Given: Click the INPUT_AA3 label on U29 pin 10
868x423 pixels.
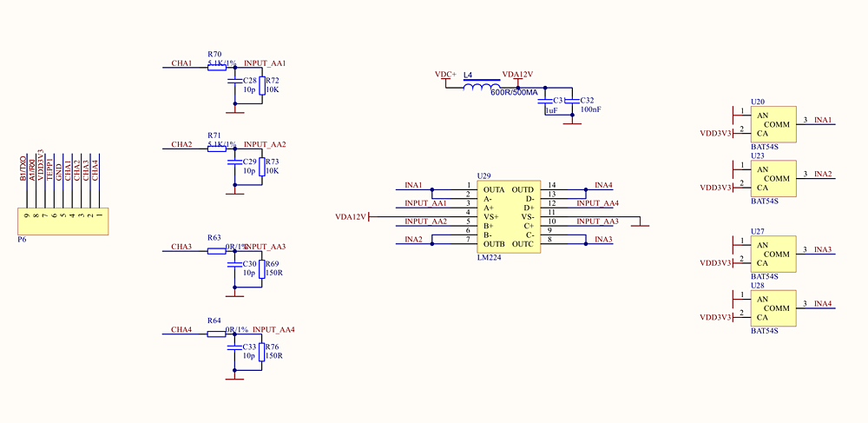Looking at the screenshot, I should 597,221.
